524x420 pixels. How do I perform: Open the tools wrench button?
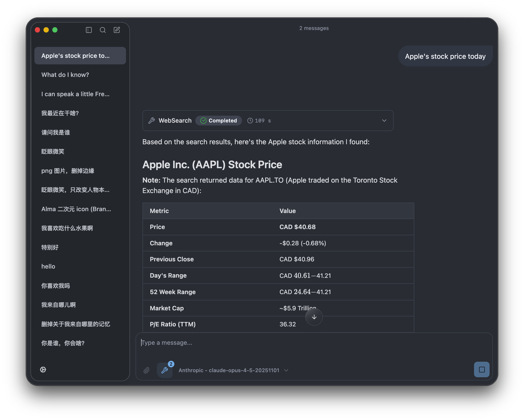pos(165,370)
